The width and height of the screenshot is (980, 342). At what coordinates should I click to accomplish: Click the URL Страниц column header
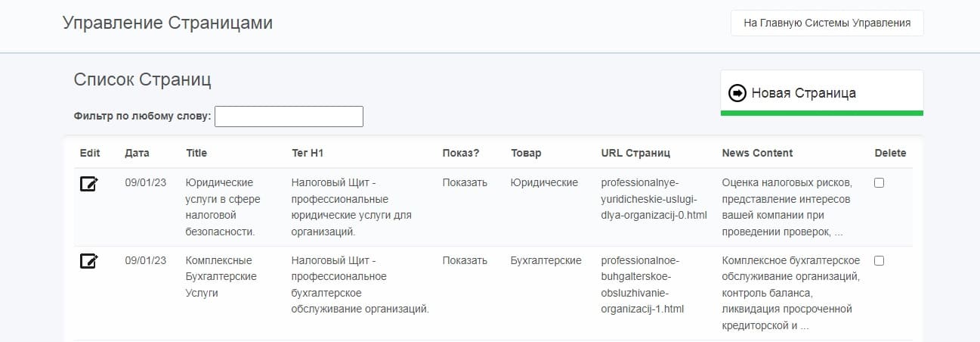pos(635,153)
